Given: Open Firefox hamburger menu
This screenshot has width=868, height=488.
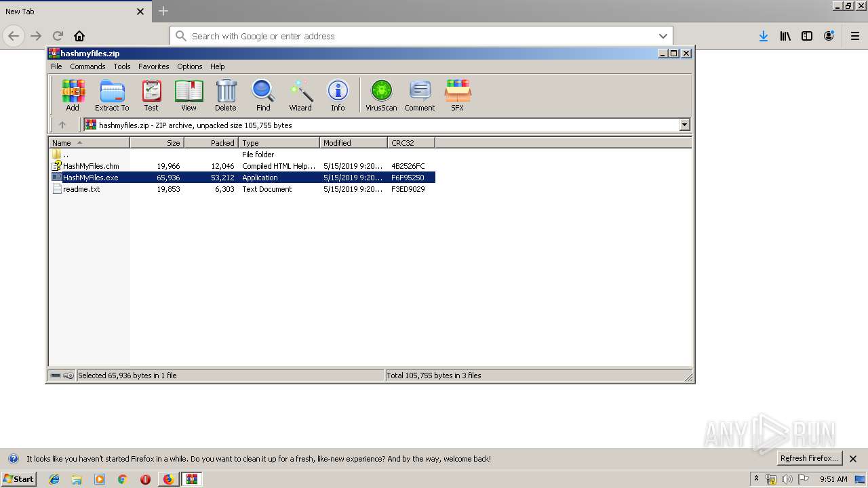Looking at the screenshot, I should pos(855,36).
